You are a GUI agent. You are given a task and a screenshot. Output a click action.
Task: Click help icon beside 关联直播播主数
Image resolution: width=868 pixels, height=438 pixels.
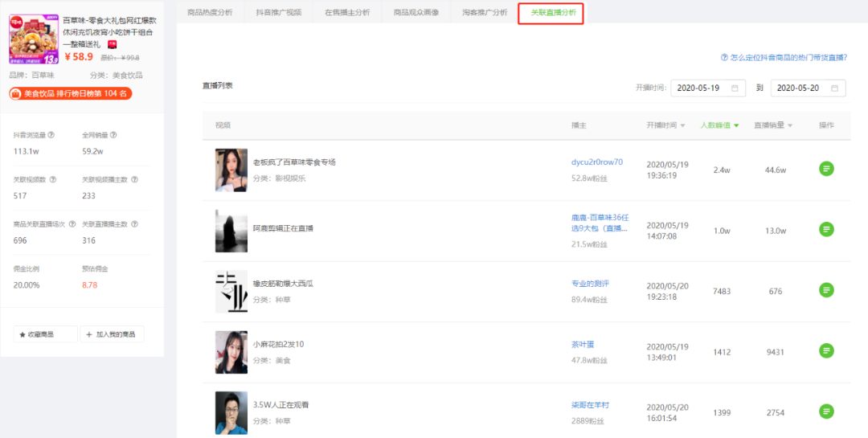[134, 224]
